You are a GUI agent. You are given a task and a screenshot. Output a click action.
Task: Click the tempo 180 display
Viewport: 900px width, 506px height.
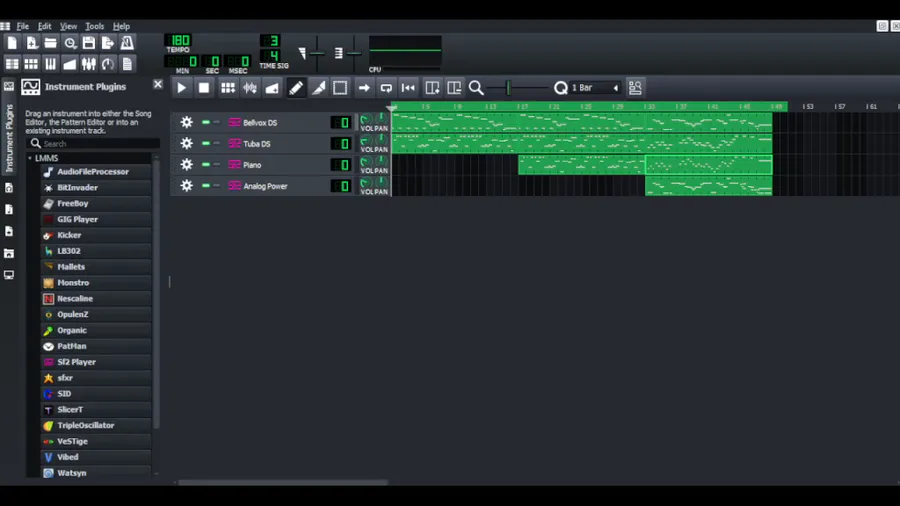[x=179, y=41]
